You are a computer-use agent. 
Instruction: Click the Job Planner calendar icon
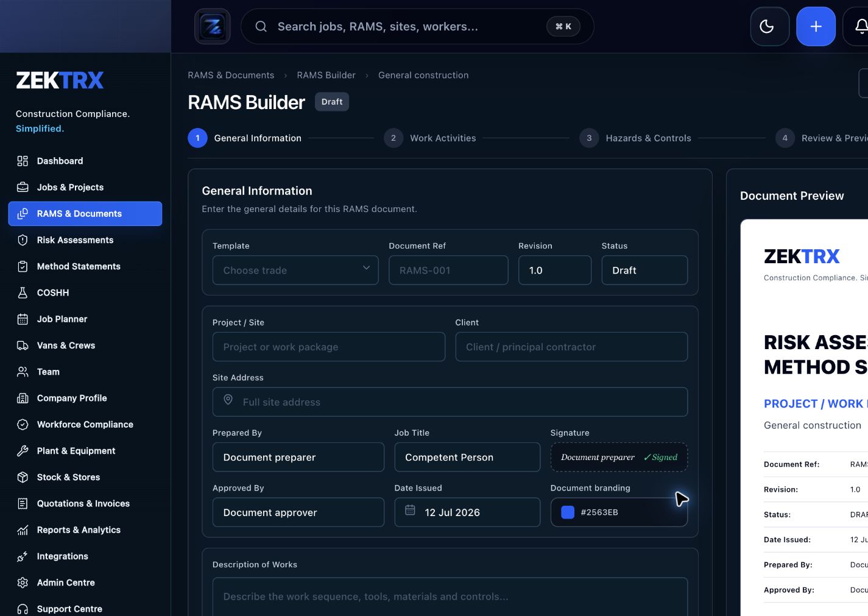(x=23, y=319)
